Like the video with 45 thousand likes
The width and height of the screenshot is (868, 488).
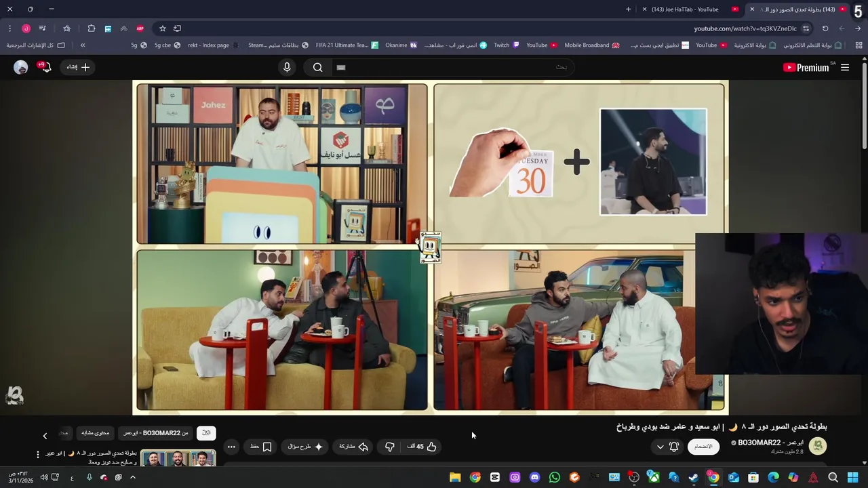pyautogui.click(x=422, y=447)
